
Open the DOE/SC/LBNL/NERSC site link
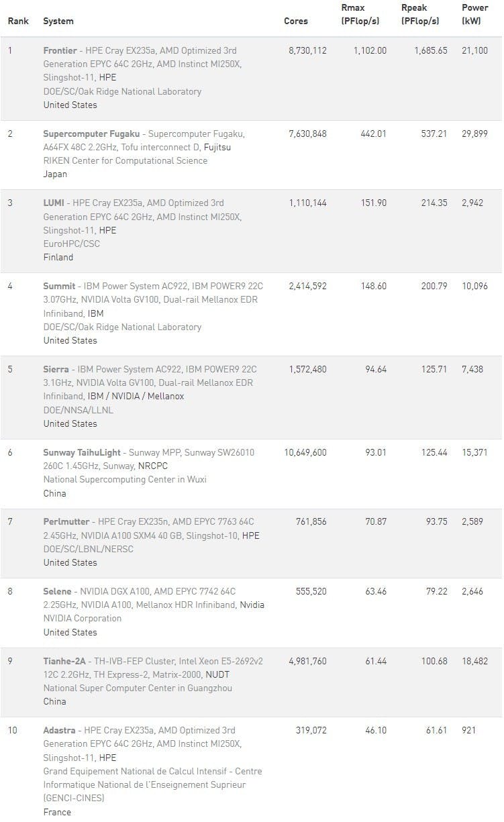click(88, 549)
